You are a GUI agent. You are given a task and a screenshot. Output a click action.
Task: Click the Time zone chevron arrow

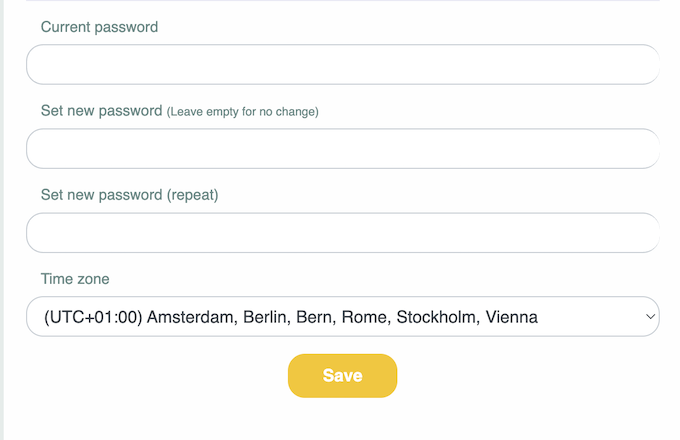coord(651,317)
